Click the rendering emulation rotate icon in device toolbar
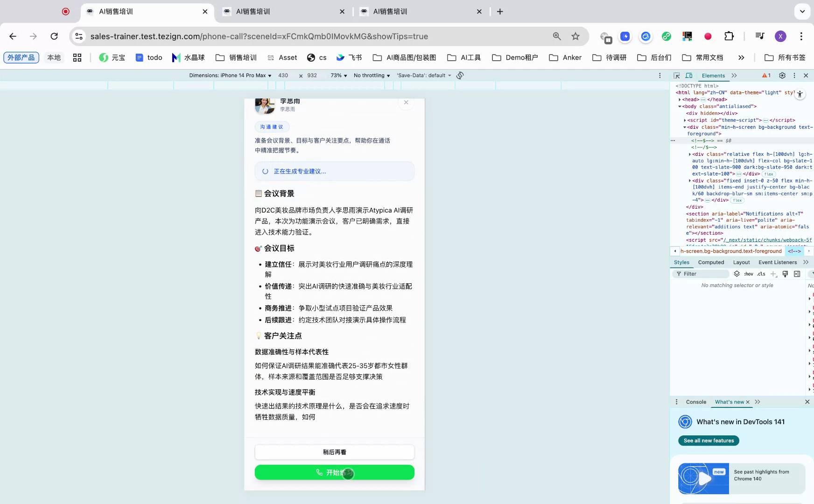 pyautogui.click(x=461, y=75)
